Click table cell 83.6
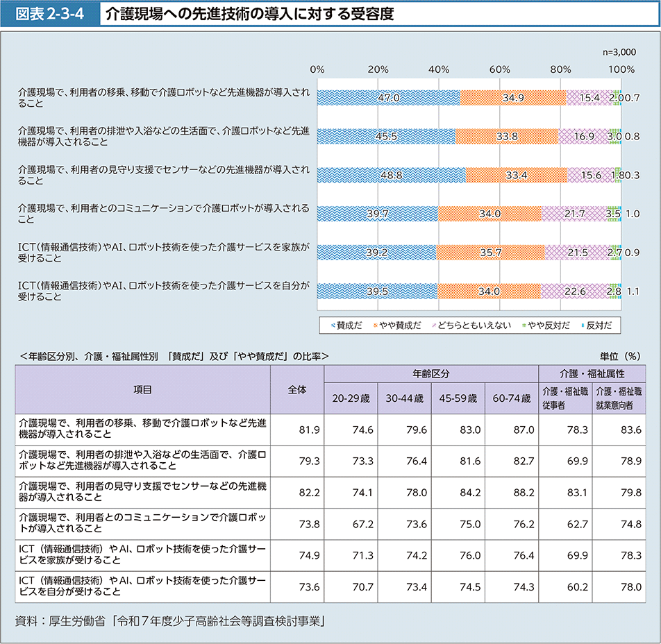The image size is (661, 644). [630, 430]
